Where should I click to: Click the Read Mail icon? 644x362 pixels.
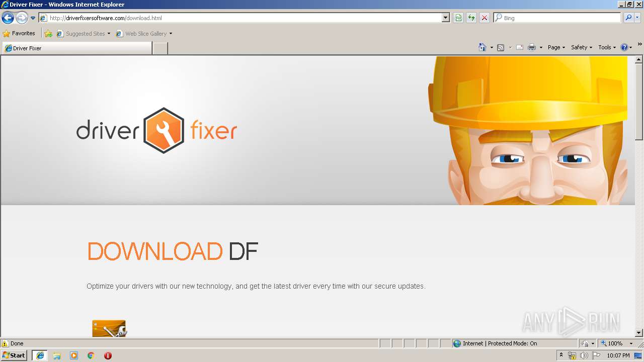[520, 47]
